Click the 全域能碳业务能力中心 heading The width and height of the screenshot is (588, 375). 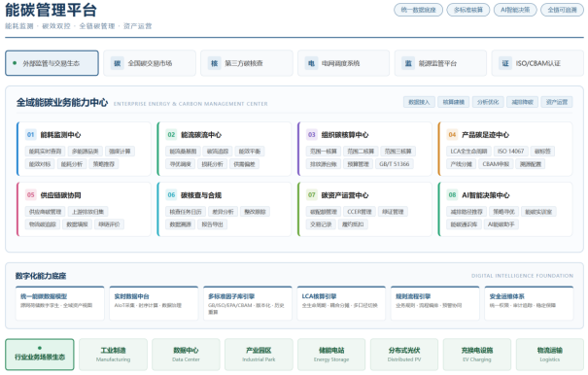coord(62,102)
